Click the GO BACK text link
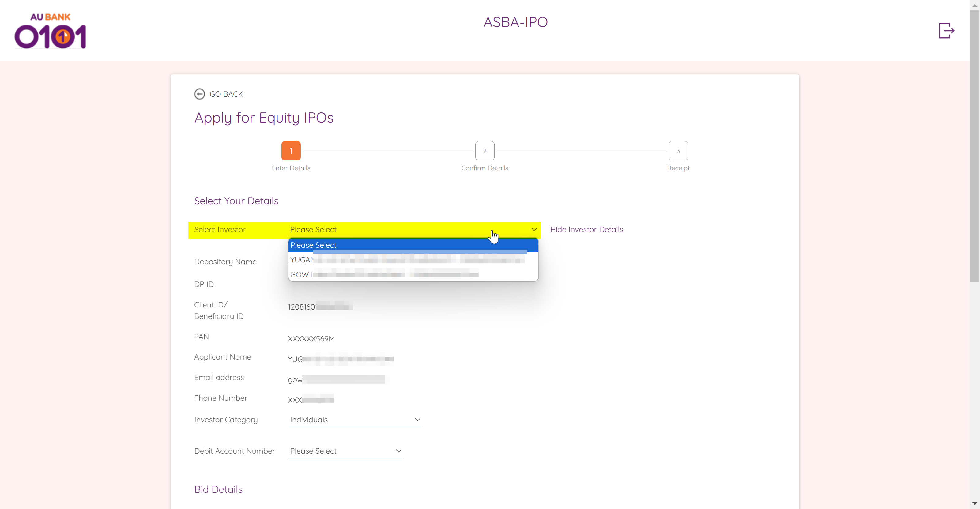Viewport: 980px width, 509px height. 226,94
